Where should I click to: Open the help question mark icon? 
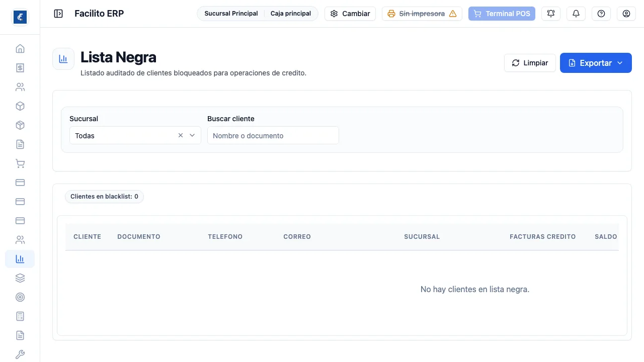(601, 14)
